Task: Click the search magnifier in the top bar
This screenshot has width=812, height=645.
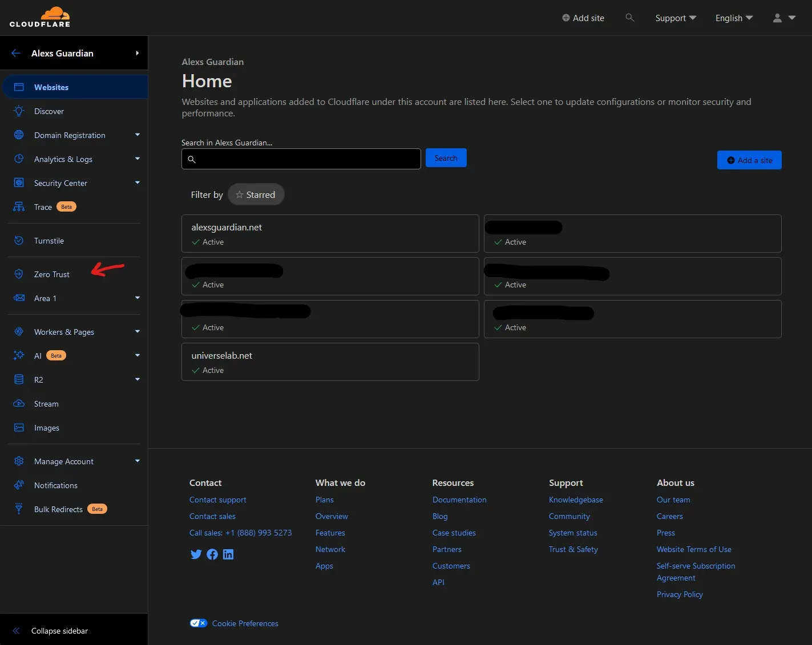Action: coord(630,18)
